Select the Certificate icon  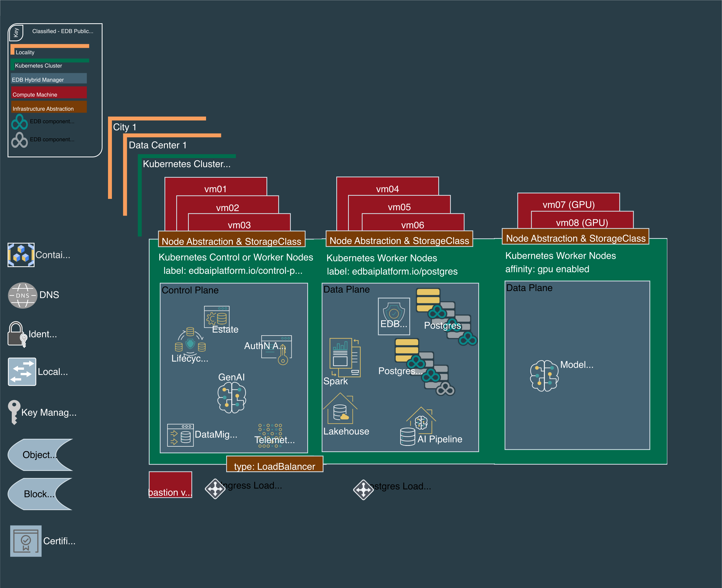click(x=26, y=541)
